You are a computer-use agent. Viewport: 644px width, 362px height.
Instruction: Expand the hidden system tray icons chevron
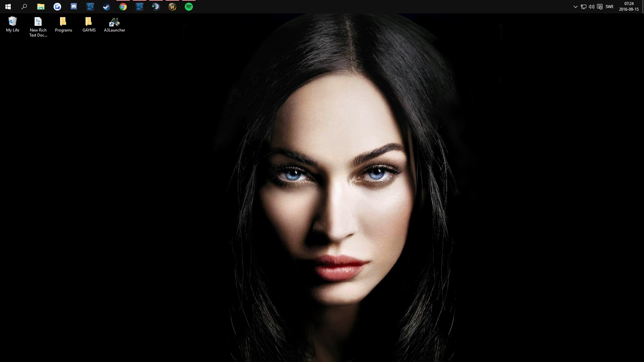pos(576,7)
